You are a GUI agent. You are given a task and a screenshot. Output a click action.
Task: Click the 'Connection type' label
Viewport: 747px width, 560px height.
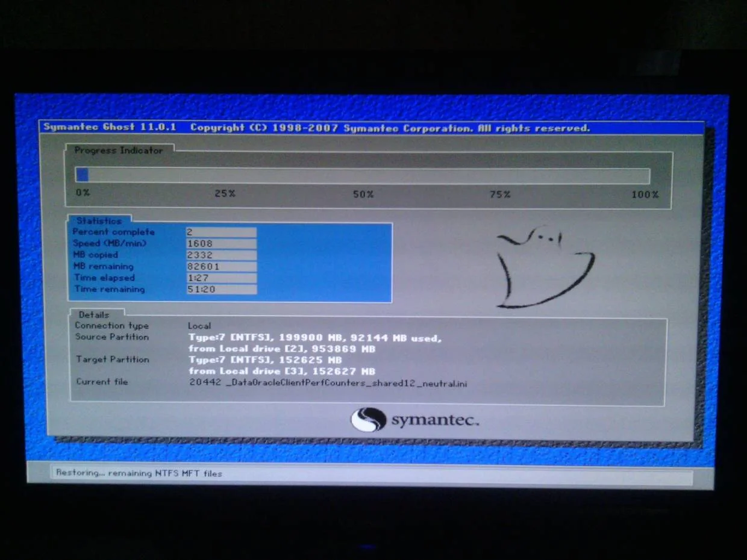pyautogui.click(x=112, y=326)
